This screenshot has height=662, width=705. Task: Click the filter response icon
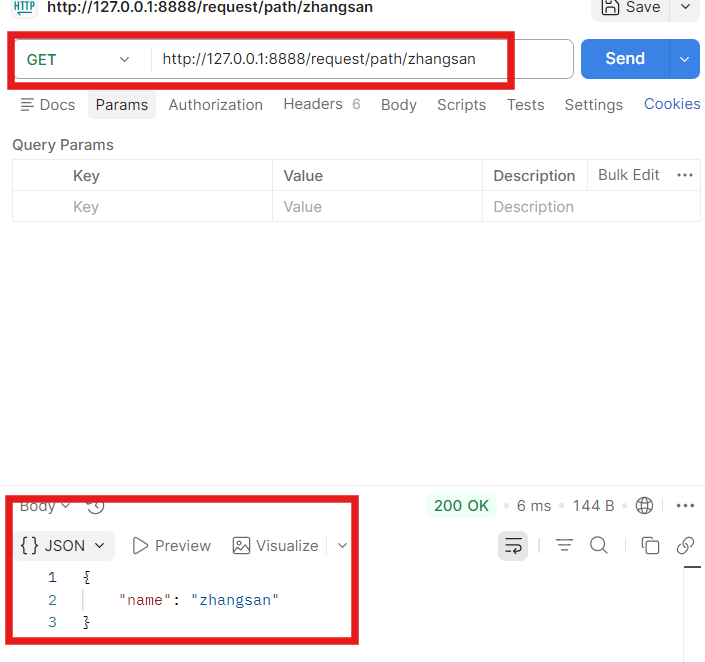564,545
